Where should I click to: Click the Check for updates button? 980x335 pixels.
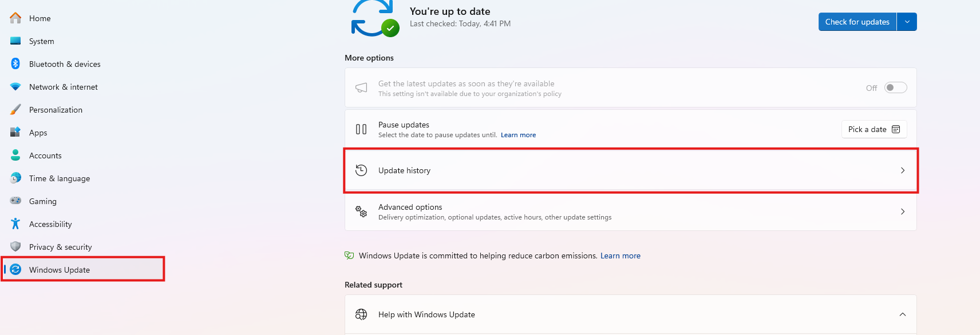857,22
